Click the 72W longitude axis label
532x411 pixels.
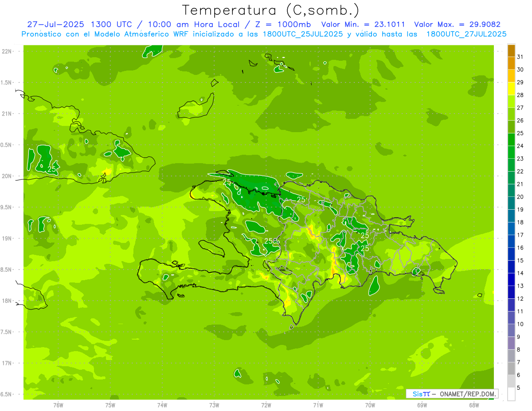click(266, 405)
